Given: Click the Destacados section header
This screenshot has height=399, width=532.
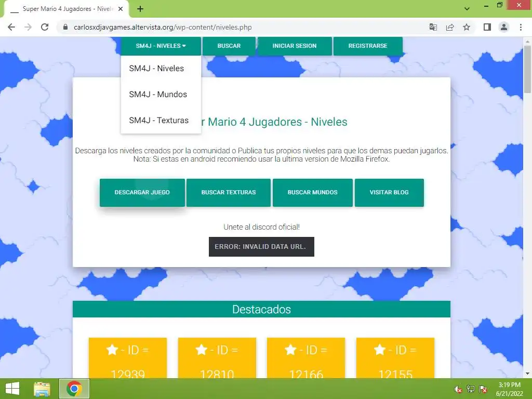Looking at the screenshot, I should [261, 309].
